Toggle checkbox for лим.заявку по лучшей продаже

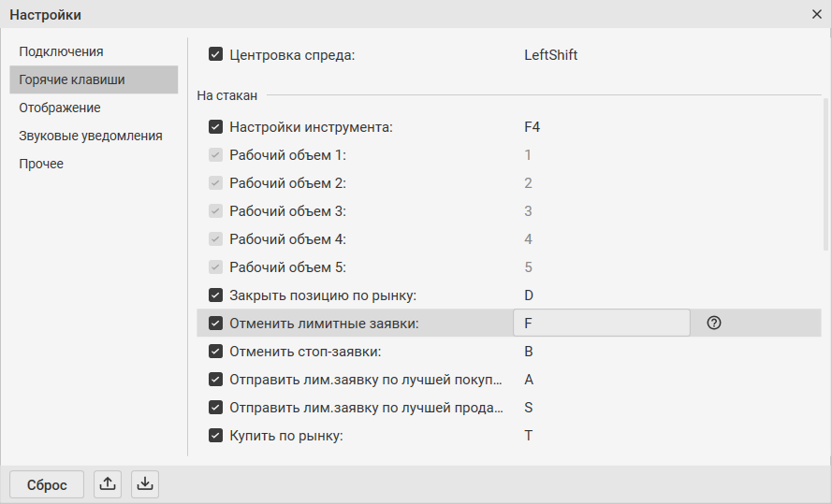click(215, 407)
